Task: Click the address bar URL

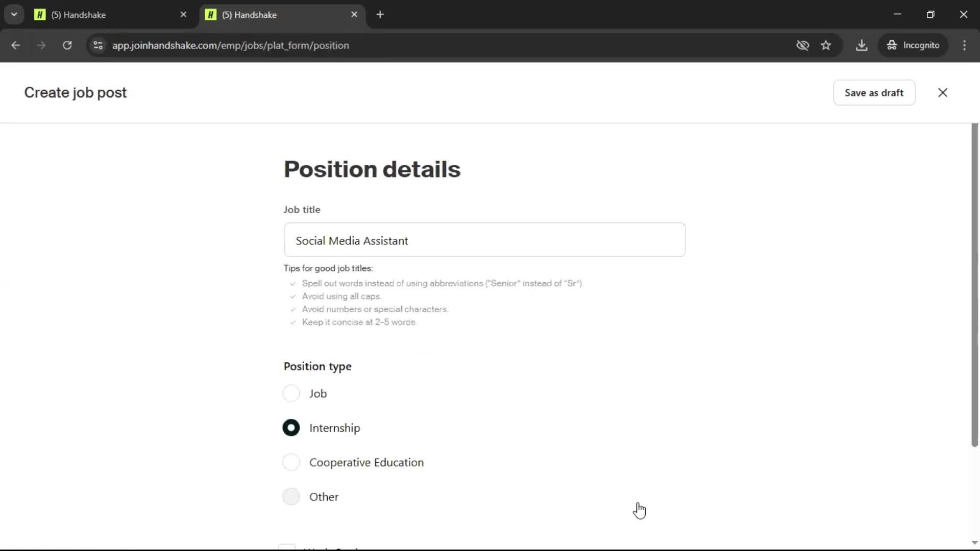Action: (231, 45)
